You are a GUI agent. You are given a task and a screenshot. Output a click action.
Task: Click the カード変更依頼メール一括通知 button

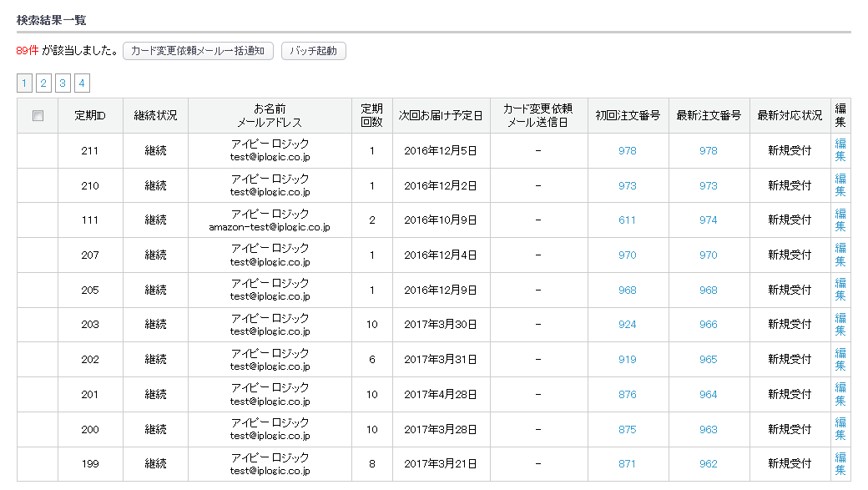198,51
